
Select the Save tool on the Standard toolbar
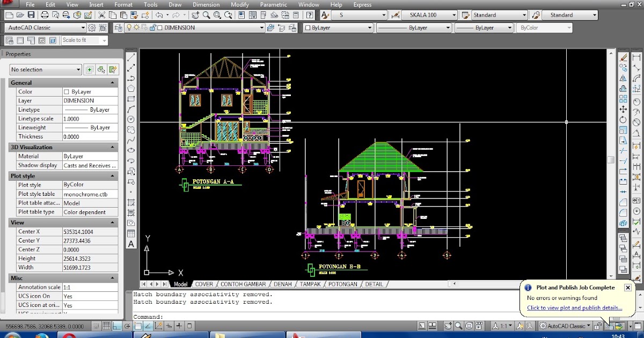pyautogui.click(x=31, y=15)
